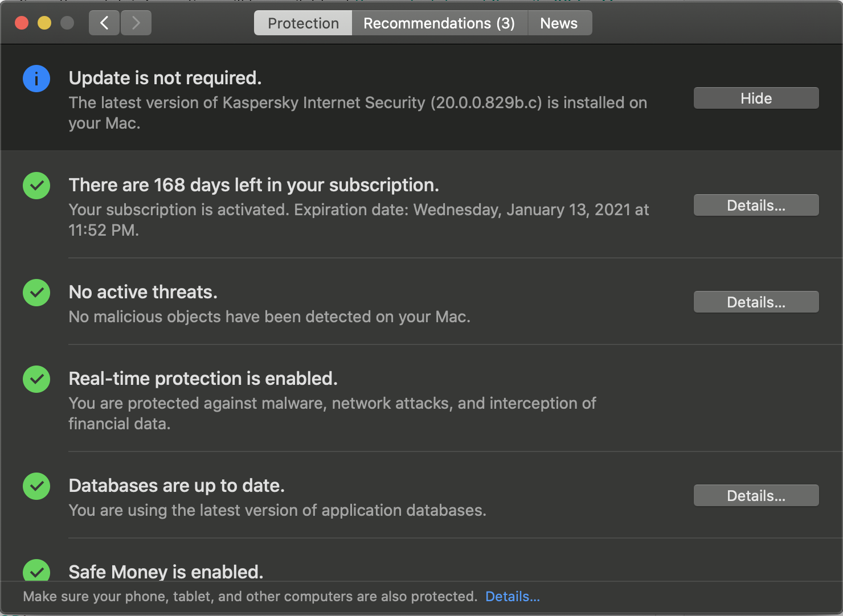Image resolution: width=843 pixels, height=616 pixels.
Task: Click the blue info icon beside update notice
Action: pyautogui.click(x=36, y=79)
